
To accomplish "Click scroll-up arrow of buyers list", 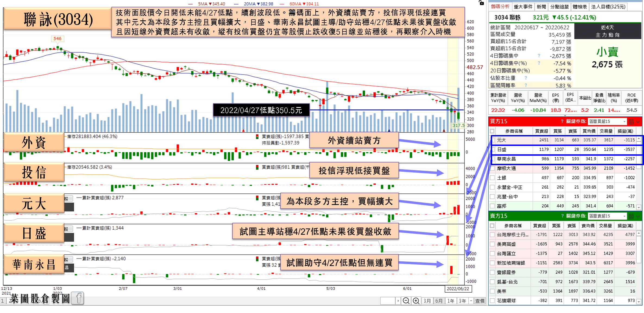I will pyautogui.click(x=639, y=139).
